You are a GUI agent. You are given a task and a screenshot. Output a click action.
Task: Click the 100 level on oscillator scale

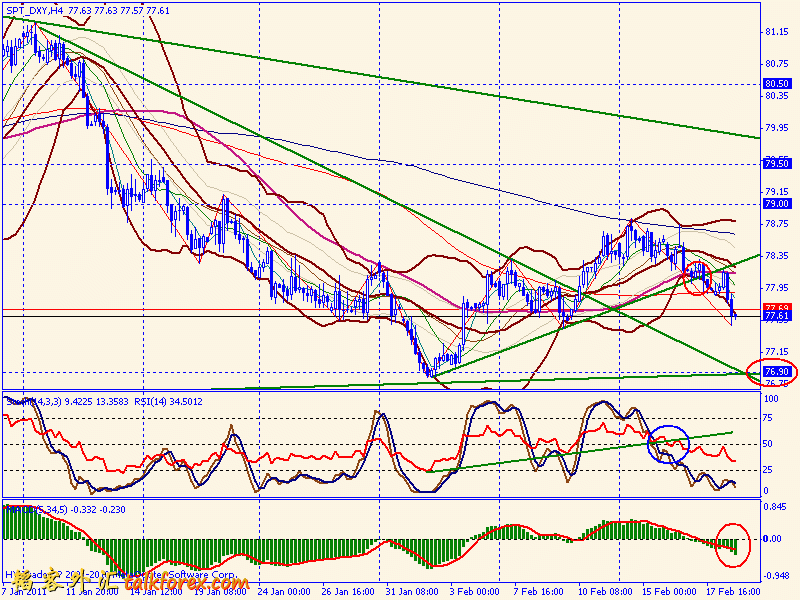click(x=772, y=399)
